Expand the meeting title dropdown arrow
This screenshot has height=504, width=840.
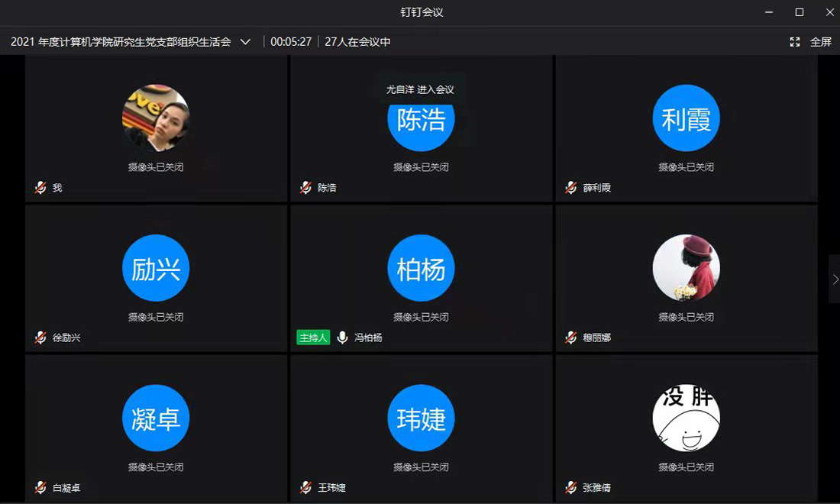(245, 42)
